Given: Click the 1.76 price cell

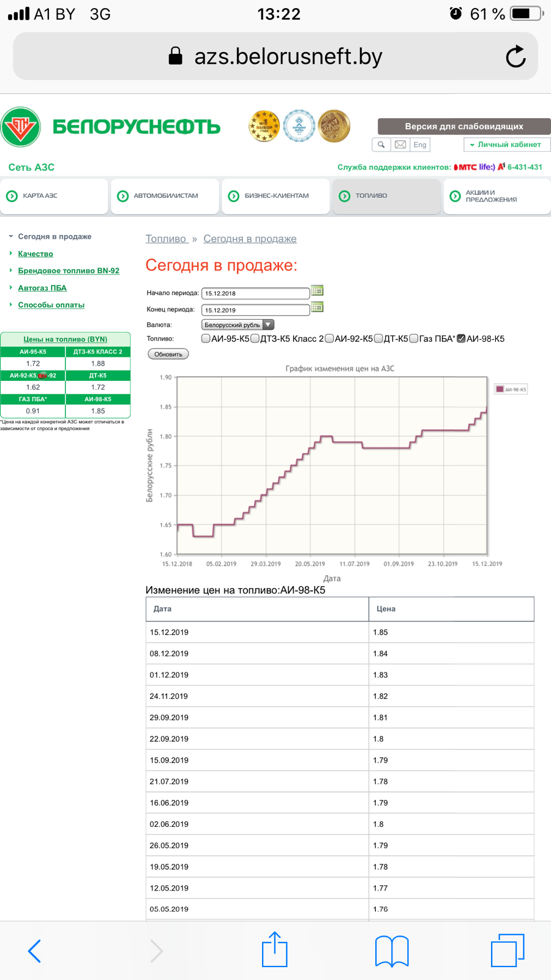Looking at the screenshot, I should click(x=452, y=909).
